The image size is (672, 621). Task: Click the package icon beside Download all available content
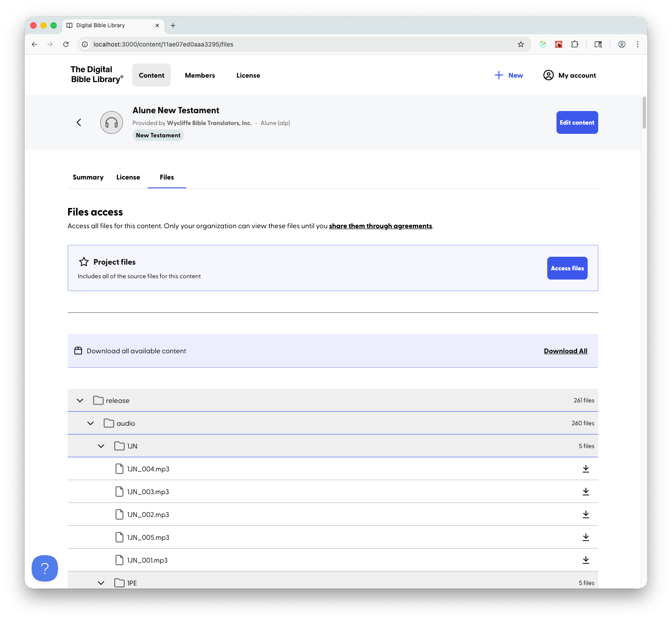pyautogui.click(x=78, y=351)
